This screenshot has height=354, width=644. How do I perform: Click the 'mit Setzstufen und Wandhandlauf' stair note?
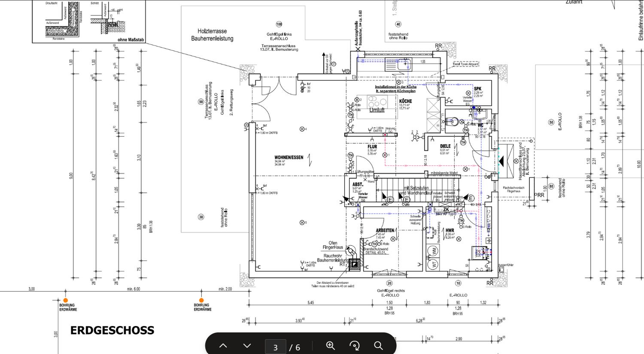[x=416, y=190]
